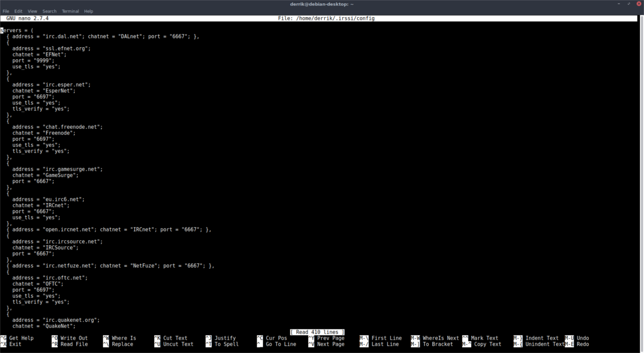Click the address "chat.freenode.net" line

(x=57, y=127)
